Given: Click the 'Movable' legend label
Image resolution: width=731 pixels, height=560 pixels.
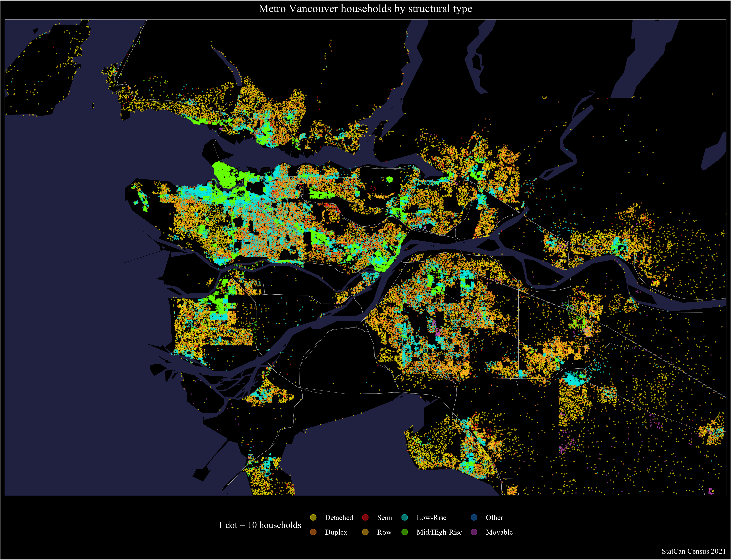Looking at the screenshot, I should 499,532.
